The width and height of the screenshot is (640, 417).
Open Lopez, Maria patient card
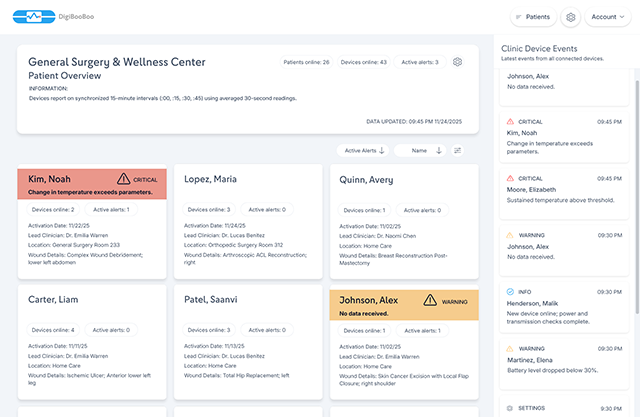[248, 222]
